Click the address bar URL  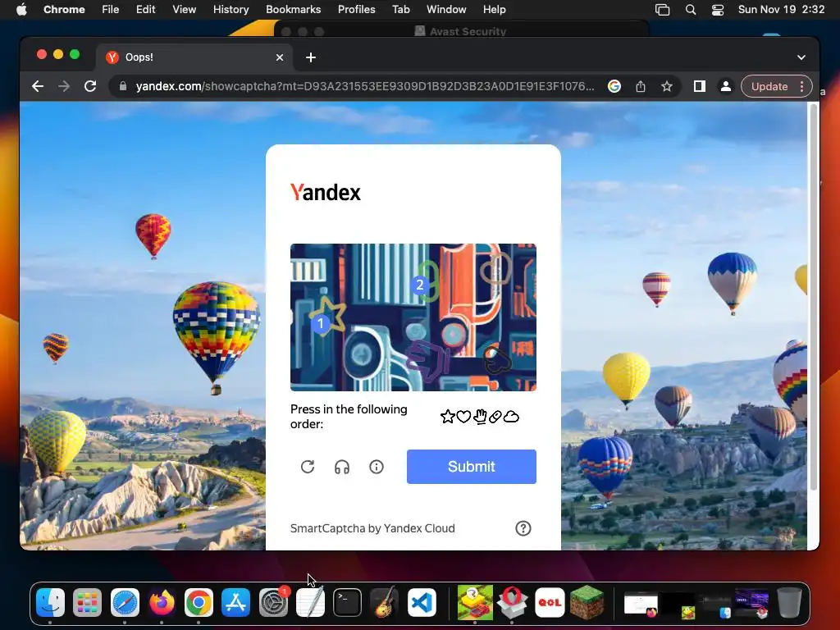pos(364,86)
